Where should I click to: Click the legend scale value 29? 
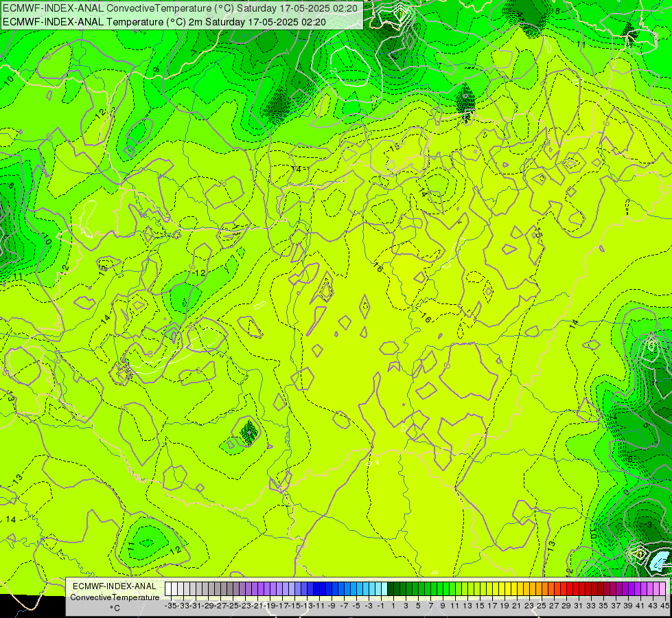pos(566,606)
